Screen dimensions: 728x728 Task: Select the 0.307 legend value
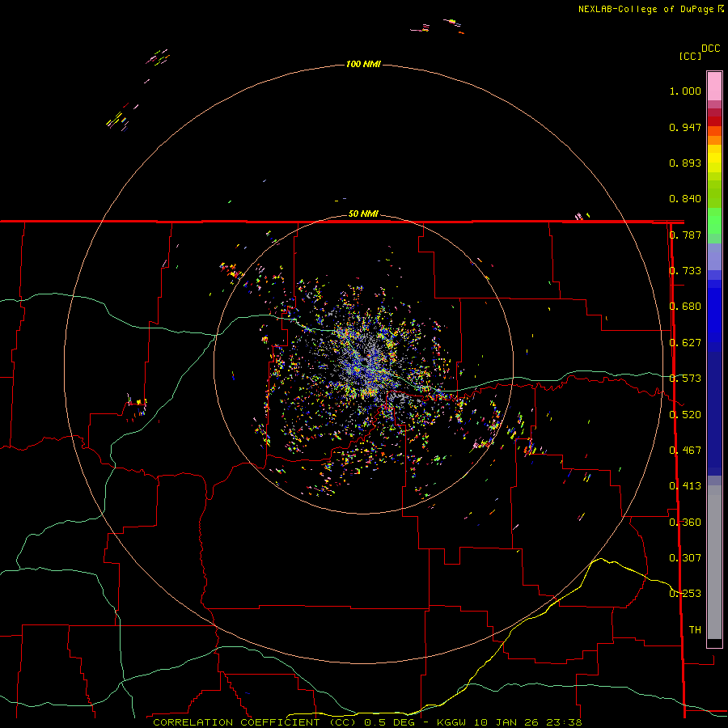point(685,558)
